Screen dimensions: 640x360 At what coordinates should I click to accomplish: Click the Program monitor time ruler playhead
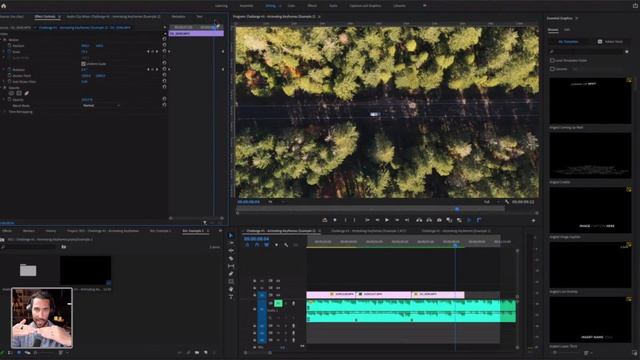[x=457, y=209]
